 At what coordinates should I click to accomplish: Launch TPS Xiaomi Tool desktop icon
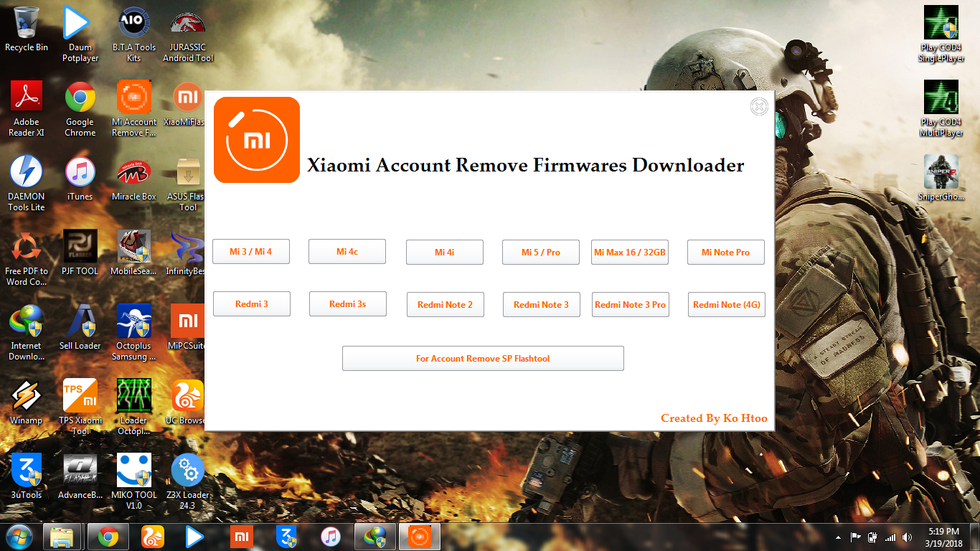(x=80, y=407)
